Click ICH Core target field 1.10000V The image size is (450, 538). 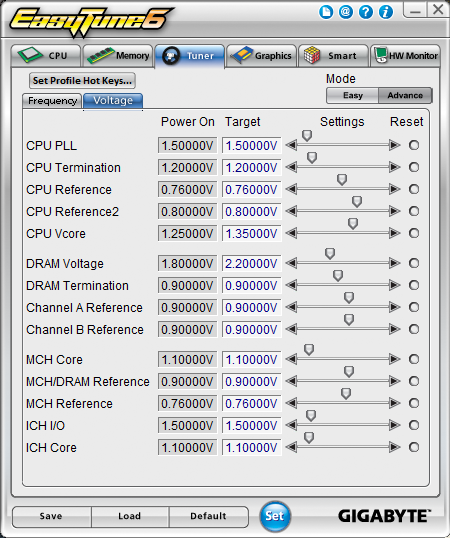point(251,447)
